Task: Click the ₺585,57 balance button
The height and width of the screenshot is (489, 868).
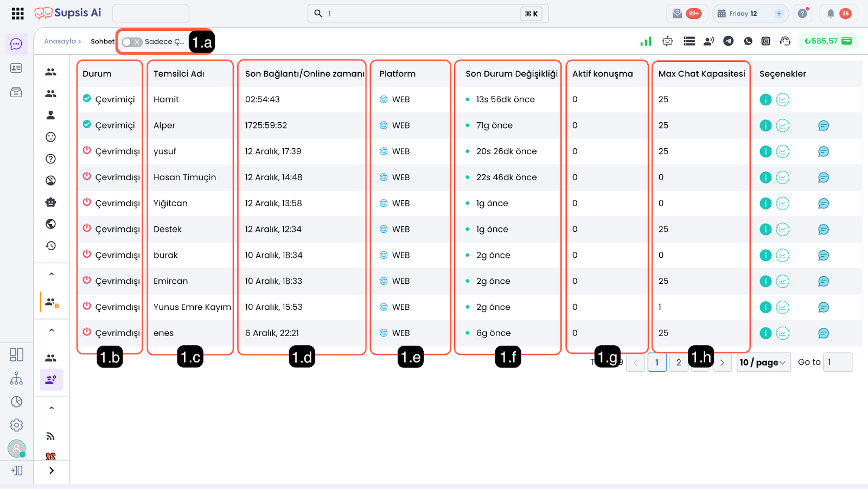Action: point(828,41)
